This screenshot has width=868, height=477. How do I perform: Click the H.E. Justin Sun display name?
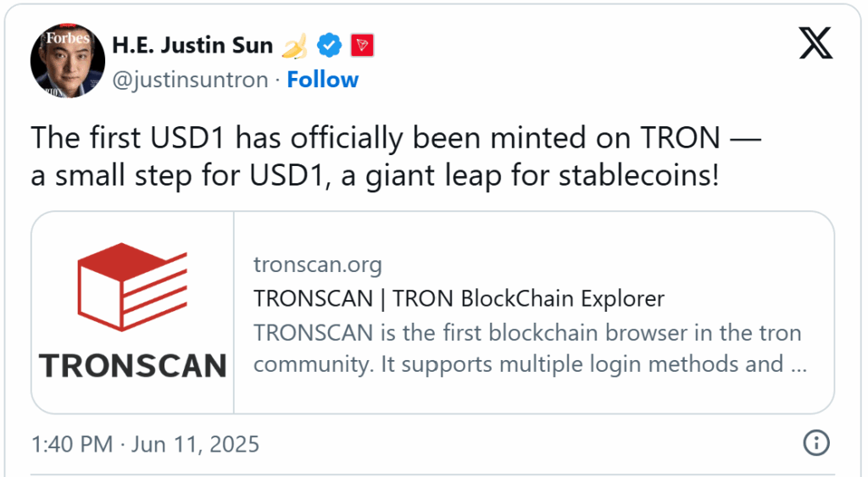click(193, 45)
